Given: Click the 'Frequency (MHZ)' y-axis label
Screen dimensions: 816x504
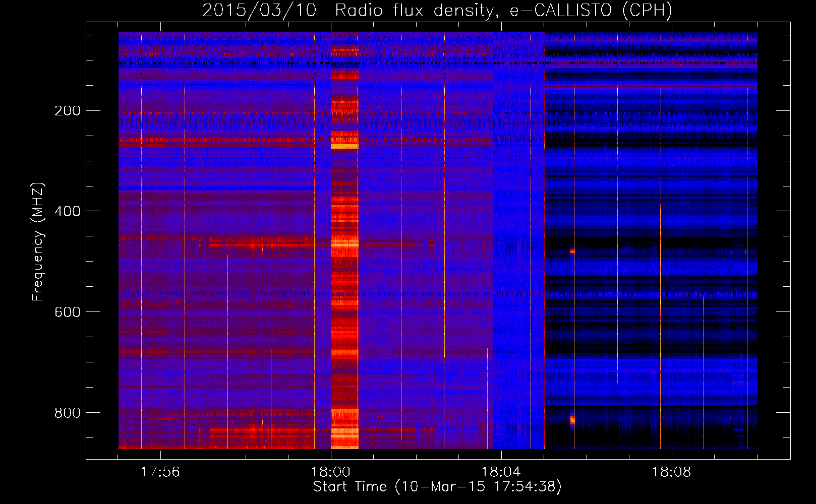Looking at the screenshot, I should click(x=38, y=241).
